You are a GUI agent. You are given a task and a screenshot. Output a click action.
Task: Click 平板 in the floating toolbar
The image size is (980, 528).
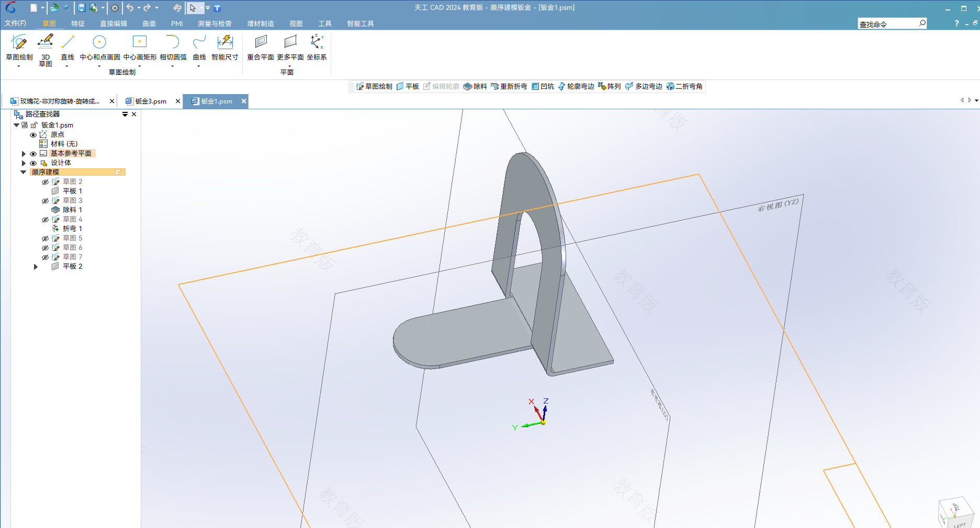click(x=408, y=86)
